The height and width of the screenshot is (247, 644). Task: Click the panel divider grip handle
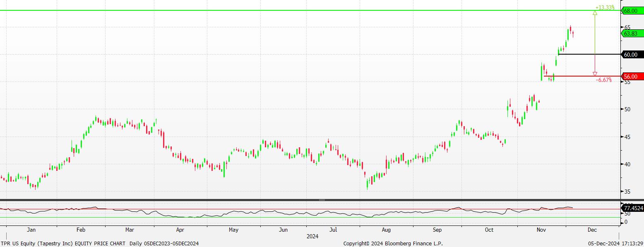tap(322, 200)
